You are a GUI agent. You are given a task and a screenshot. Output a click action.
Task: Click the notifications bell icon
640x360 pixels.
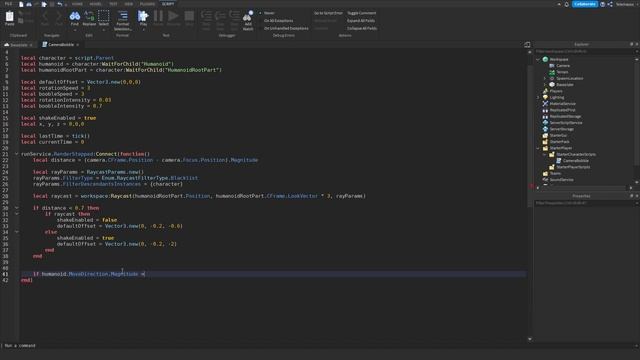click(x=567, y=4)
